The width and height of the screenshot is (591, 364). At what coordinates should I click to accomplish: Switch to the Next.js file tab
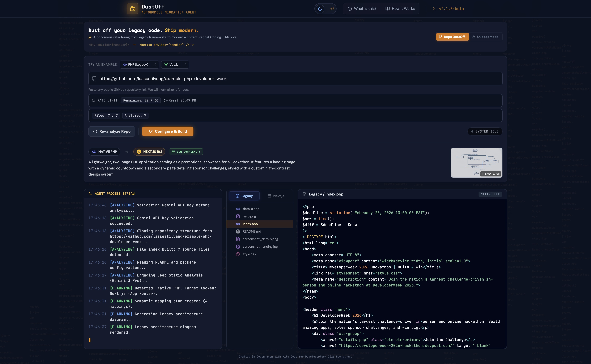coord(276,196)
